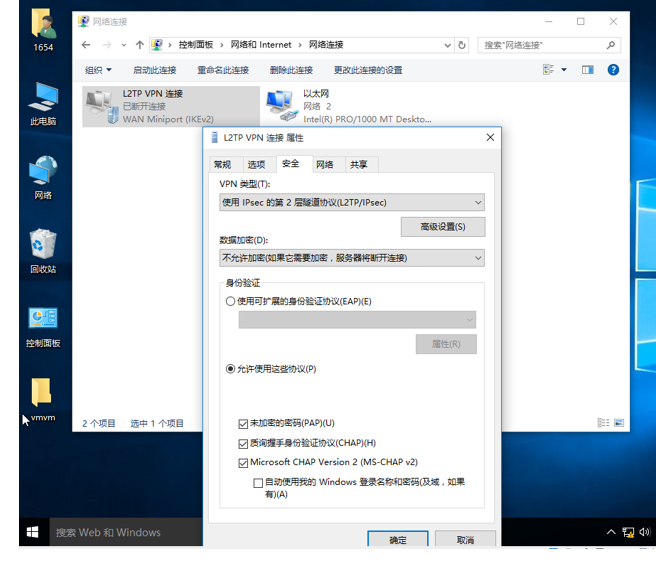Click the 取消 button
The height and width of the screenshot is (566, 656).
coord(465,540)
